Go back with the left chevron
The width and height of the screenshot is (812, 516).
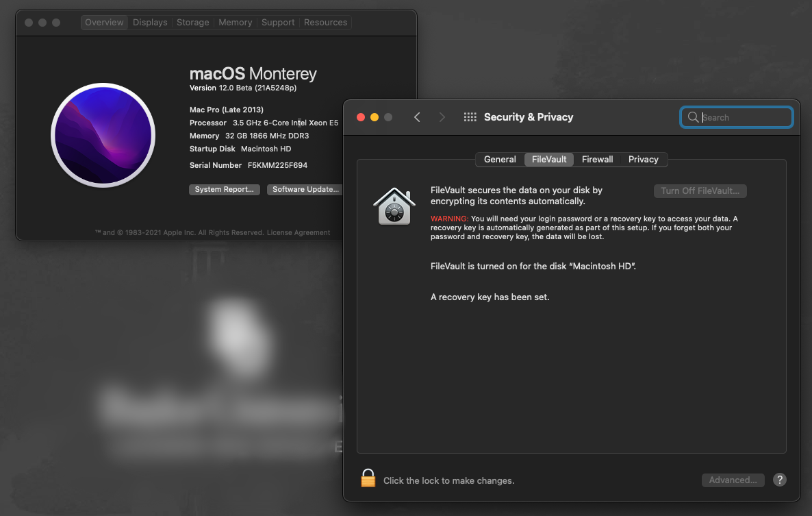click(x=417, y=117)
